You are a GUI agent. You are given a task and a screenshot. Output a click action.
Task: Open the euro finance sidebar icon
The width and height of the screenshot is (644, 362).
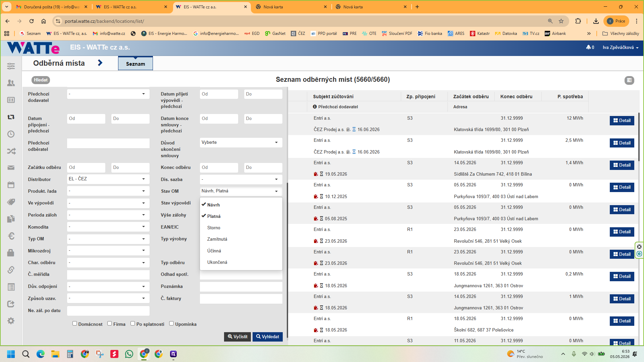(x=11, y=236)
